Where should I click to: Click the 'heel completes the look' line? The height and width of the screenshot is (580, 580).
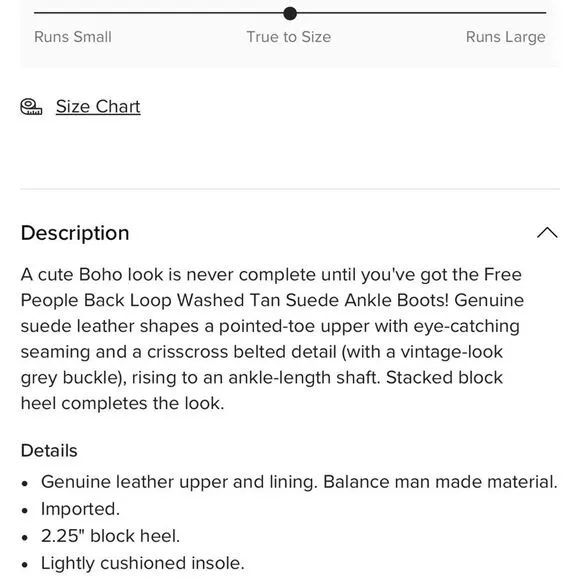[x=122, y=403]
